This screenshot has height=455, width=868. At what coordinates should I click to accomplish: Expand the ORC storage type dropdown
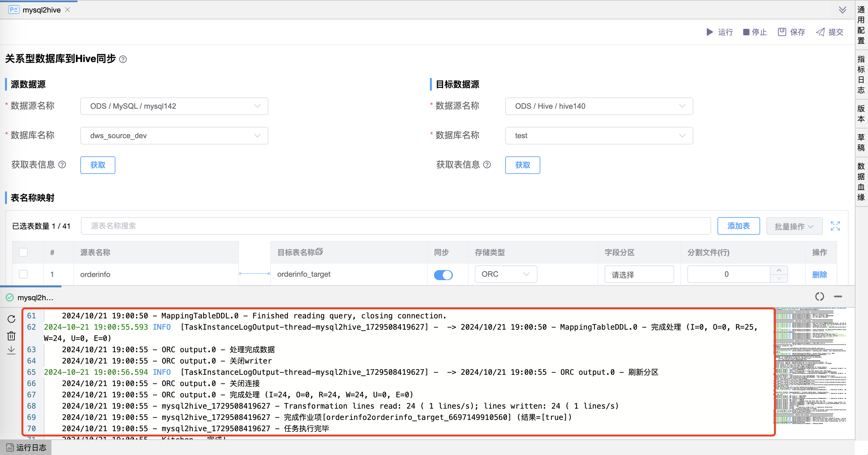505,274
